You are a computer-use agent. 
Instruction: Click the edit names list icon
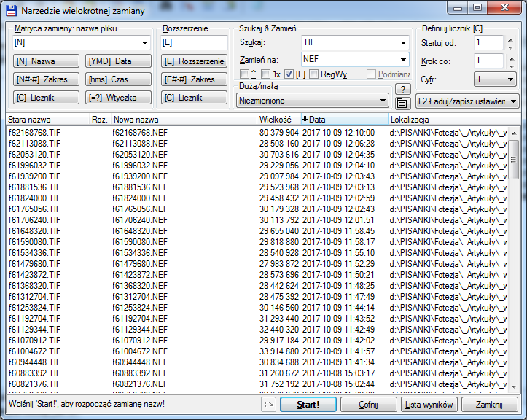(402, 102)
